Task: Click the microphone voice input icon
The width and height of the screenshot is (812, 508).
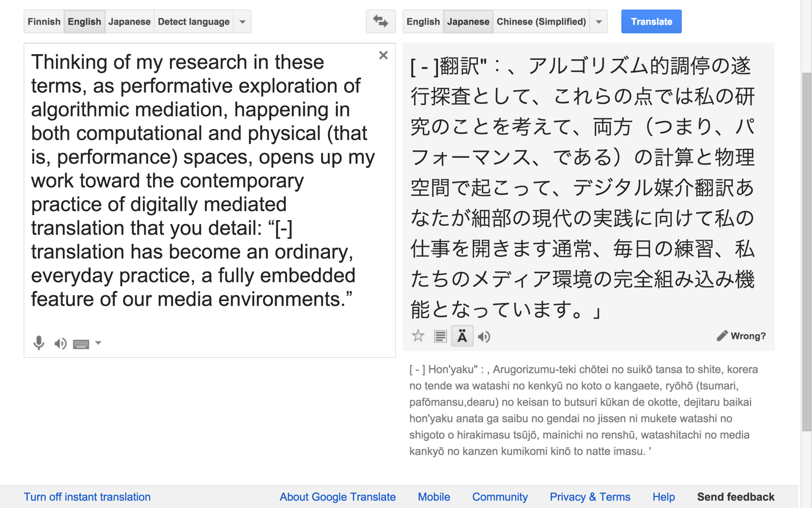Action: pos(38,343)
